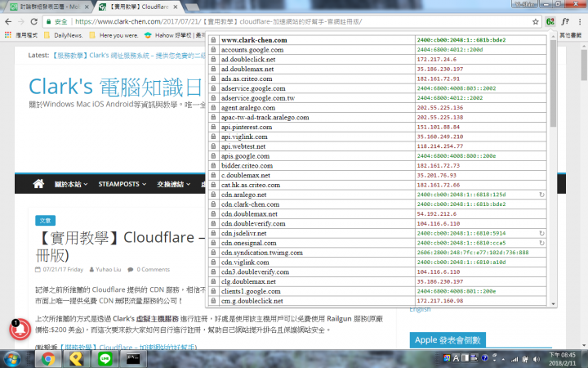Click the Apple 發表會倒數 widget heading
Screen dimensions: 588x368
pyautogui.click(x=448, y=340)
